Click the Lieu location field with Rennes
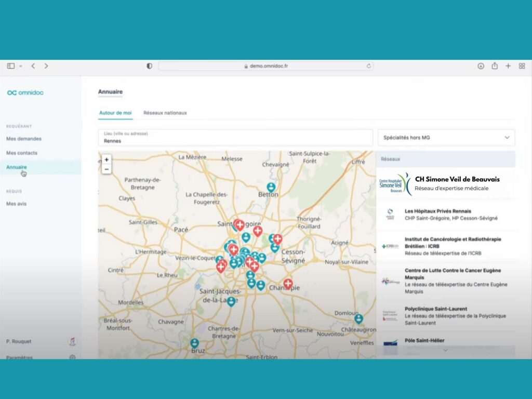Viewport: 532px width, 399px height. (x=235, y=137)
